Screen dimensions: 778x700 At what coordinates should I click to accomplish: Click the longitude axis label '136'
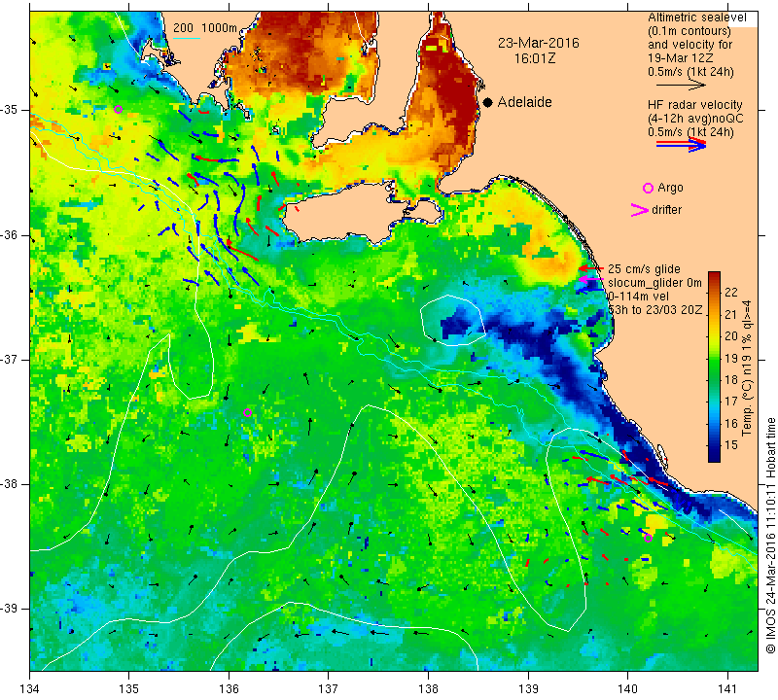229,688
